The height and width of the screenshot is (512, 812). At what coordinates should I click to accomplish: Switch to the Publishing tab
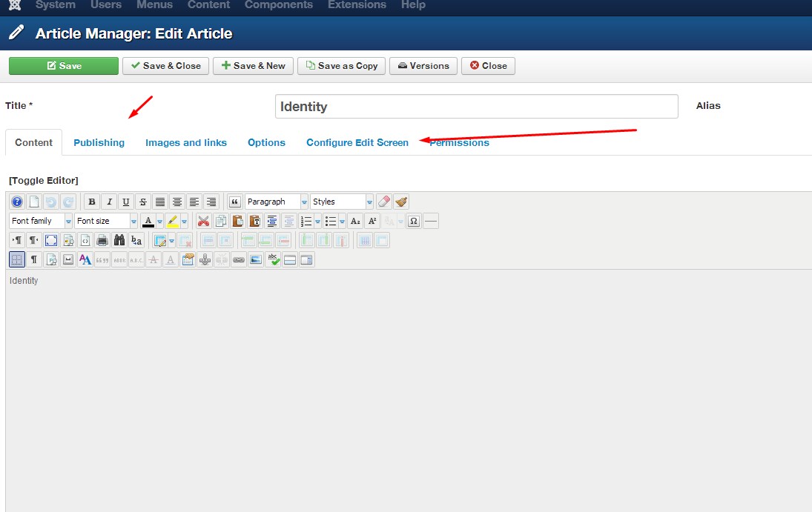pyautogui.click(x=99, y=142)
